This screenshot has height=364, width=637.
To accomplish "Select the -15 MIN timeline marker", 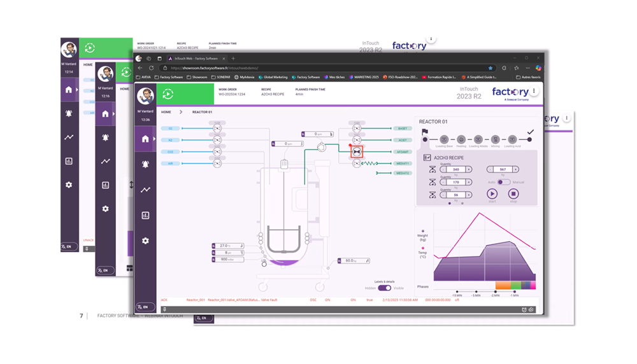I will coord(457,291).
